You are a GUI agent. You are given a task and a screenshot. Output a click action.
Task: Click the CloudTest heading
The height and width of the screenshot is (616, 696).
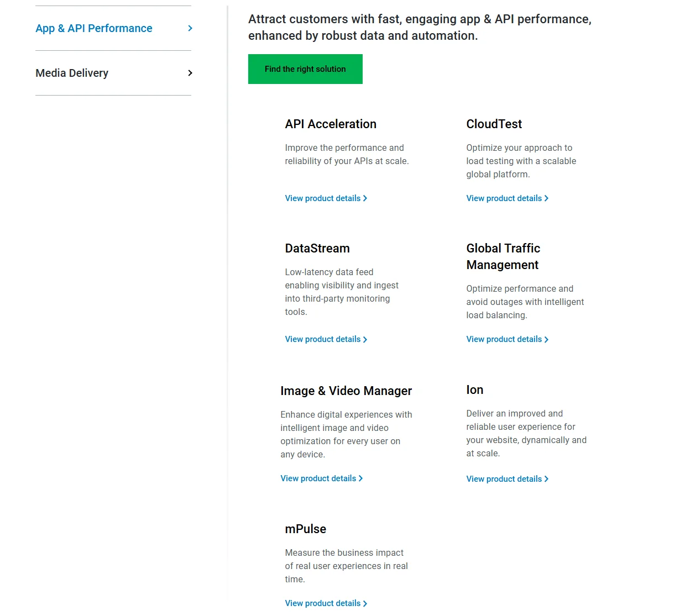click(494, 124)
